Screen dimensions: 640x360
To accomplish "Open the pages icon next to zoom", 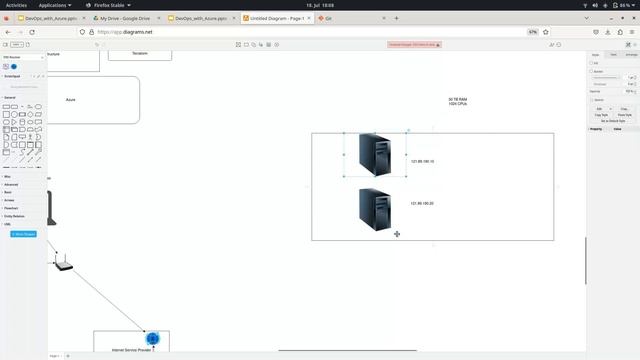I will [x=28, y=44].
